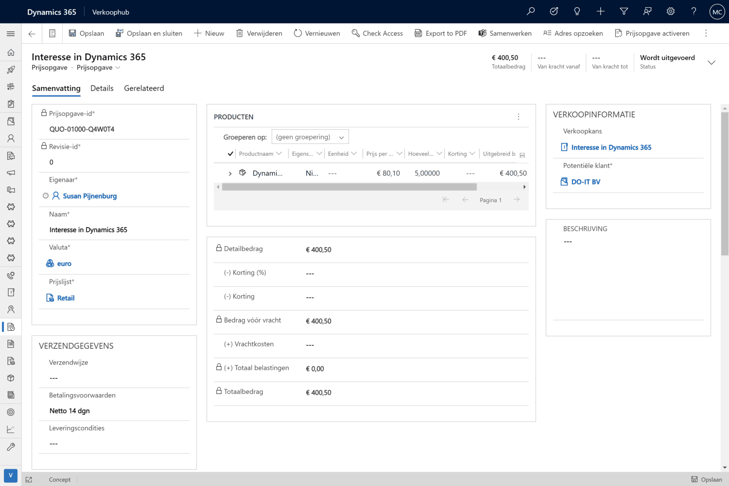Click Verwijderen command
The width and height of the screenshot is (729, 486).
(259, 33)
